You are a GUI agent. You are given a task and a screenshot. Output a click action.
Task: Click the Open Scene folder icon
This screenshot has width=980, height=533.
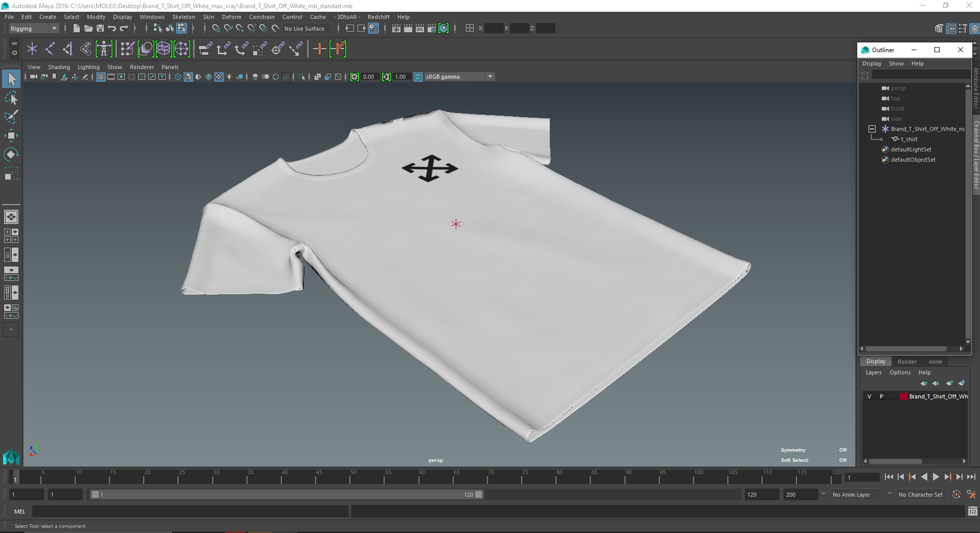(88, 29)
